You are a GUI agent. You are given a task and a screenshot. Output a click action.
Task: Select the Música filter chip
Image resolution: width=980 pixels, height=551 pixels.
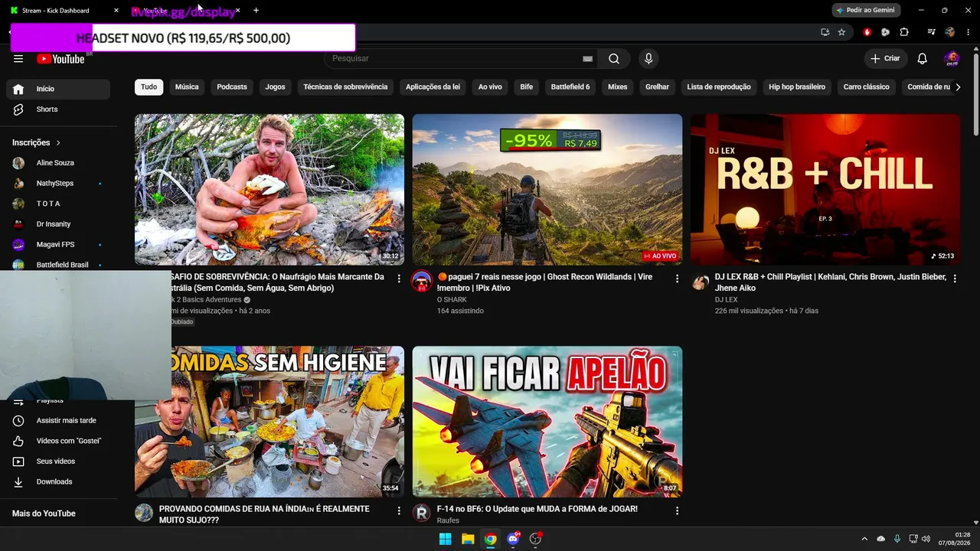pos(187,87)
